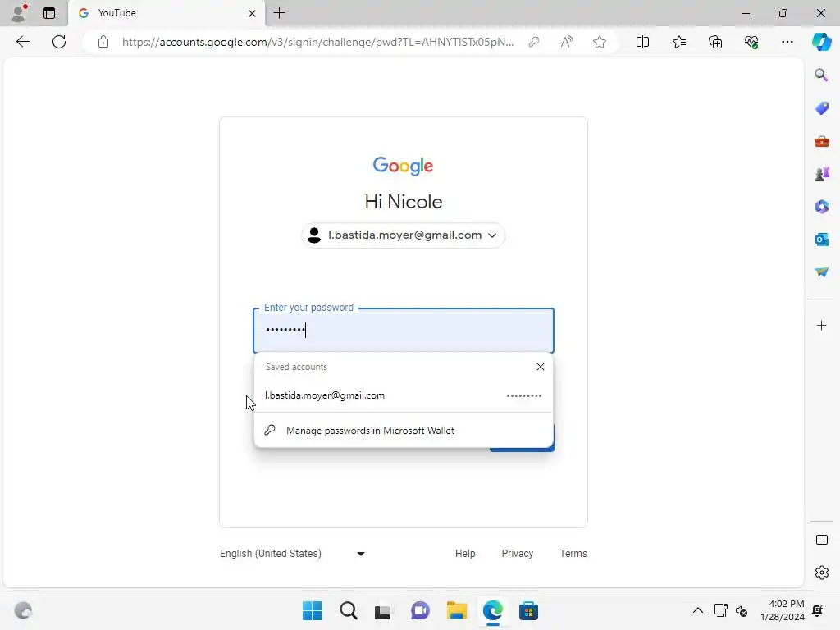Screen dimensions: 840x630
Task: Click the Enter your password field
Action: [404, 330]
